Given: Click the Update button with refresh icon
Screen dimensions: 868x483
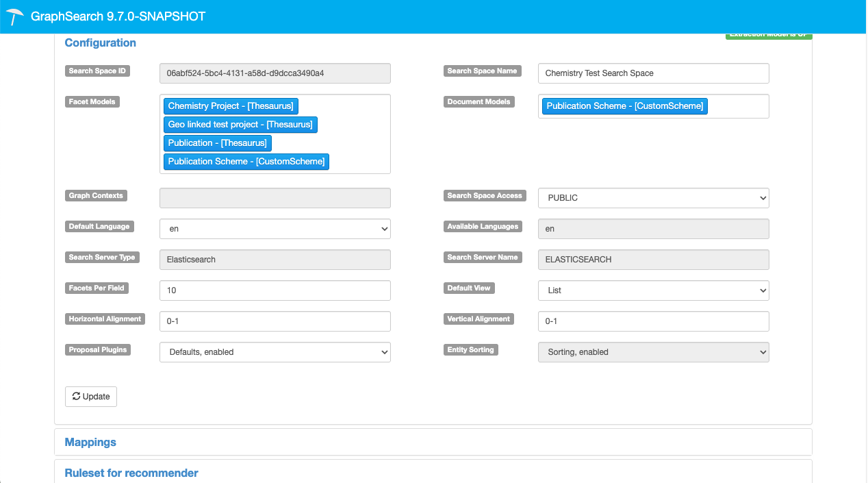Looking at the screenshot, I should (x=91, y=397).
